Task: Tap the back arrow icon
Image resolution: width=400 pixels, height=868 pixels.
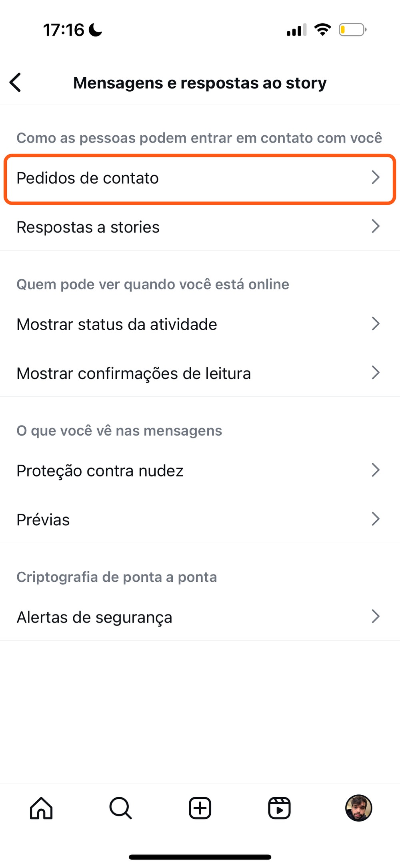Action: [x=16, y=82]
